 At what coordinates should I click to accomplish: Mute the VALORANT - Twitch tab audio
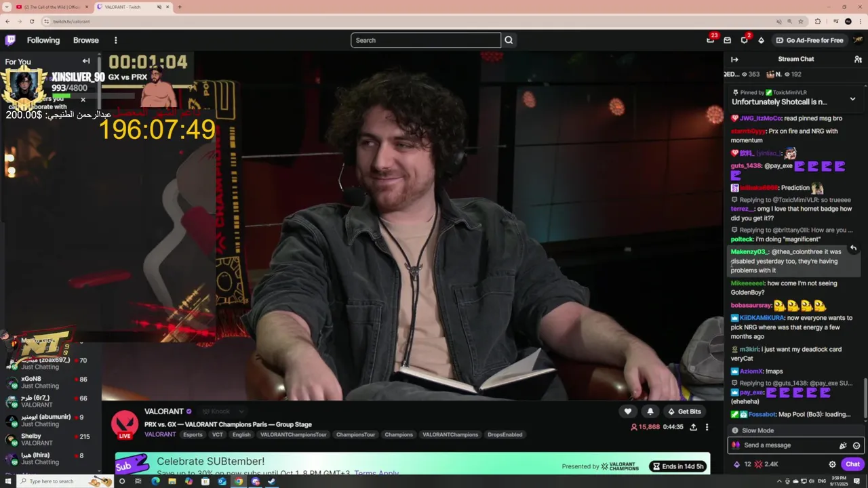(160, 7)
